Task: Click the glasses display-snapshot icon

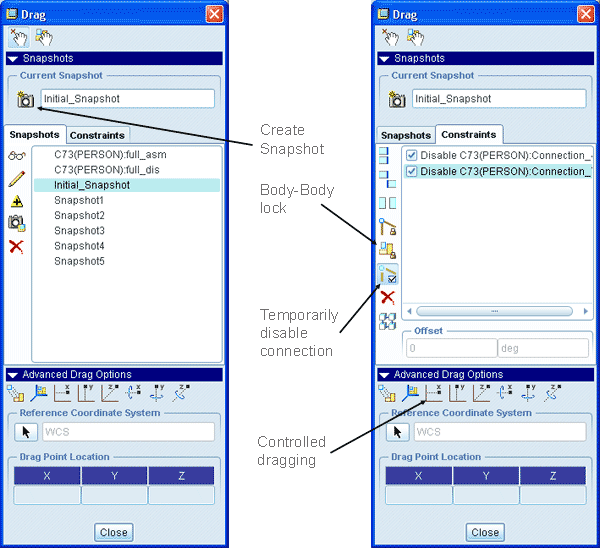Action: pos(16,156)
